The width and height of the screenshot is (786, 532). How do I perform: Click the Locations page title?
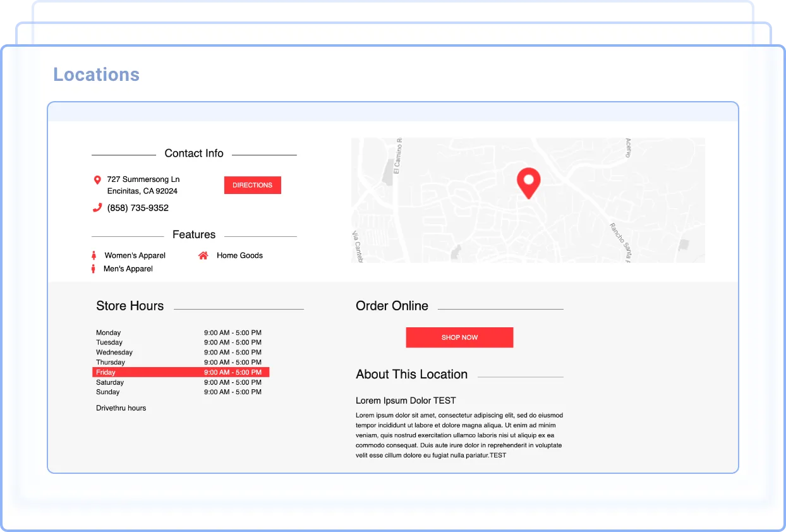(96, 75)
